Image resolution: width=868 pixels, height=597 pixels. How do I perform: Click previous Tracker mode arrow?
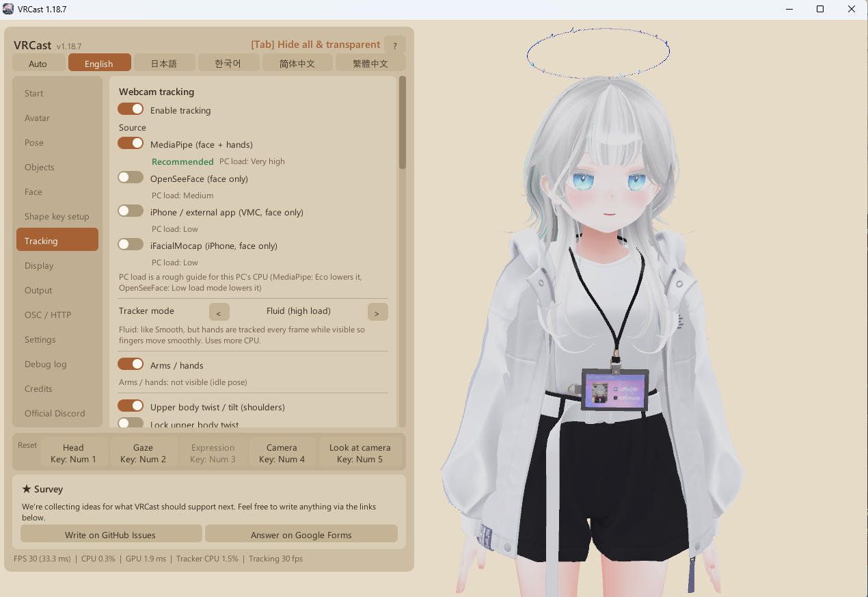click(x=219, y=312)
